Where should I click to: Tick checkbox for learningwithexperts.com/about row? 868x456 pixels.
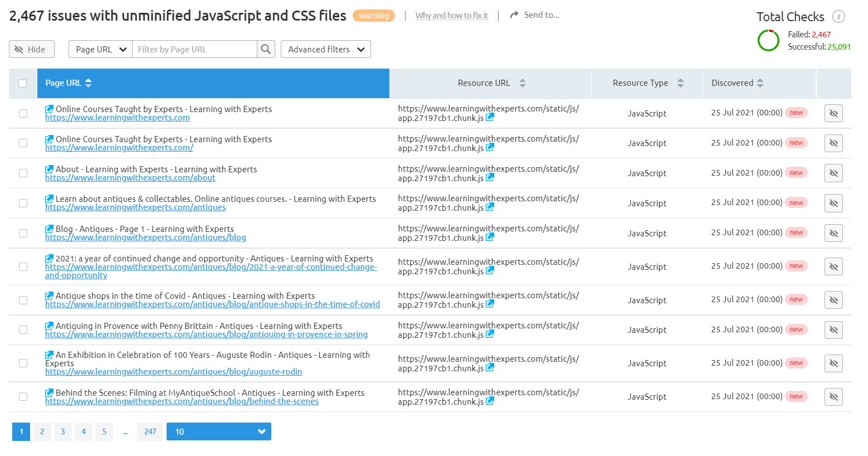coord(23,173)
